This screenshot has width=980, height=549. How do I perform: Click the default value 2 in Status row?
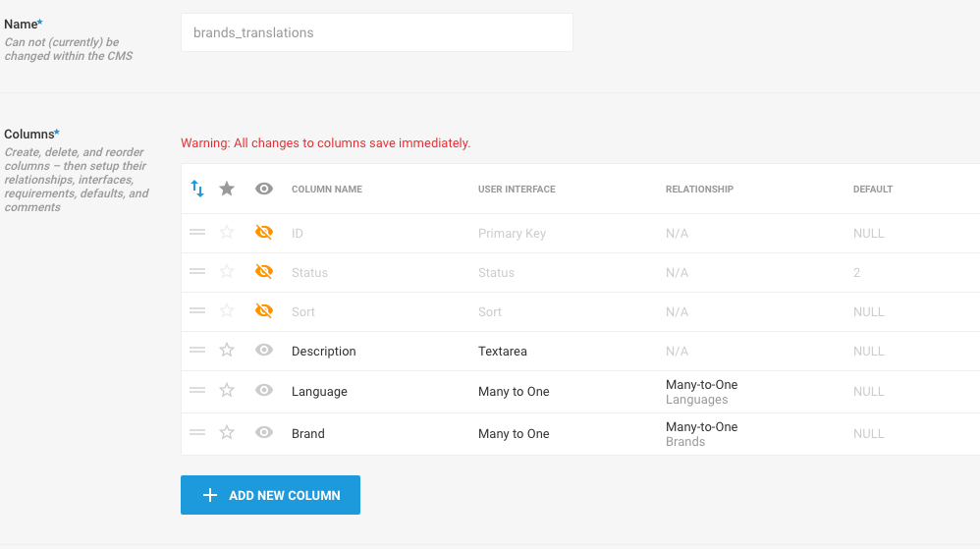(x=857, y=273)
